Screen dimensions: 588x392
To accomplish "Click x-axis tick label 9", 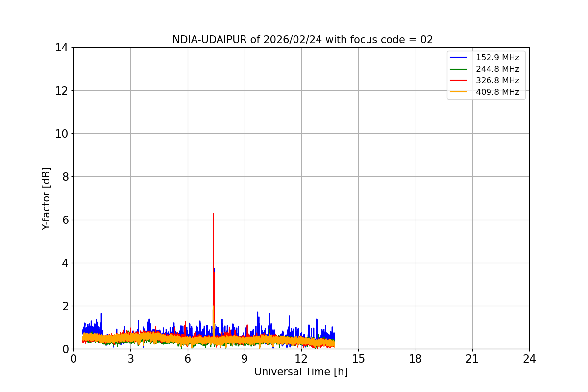I will [x=245, y=358].
